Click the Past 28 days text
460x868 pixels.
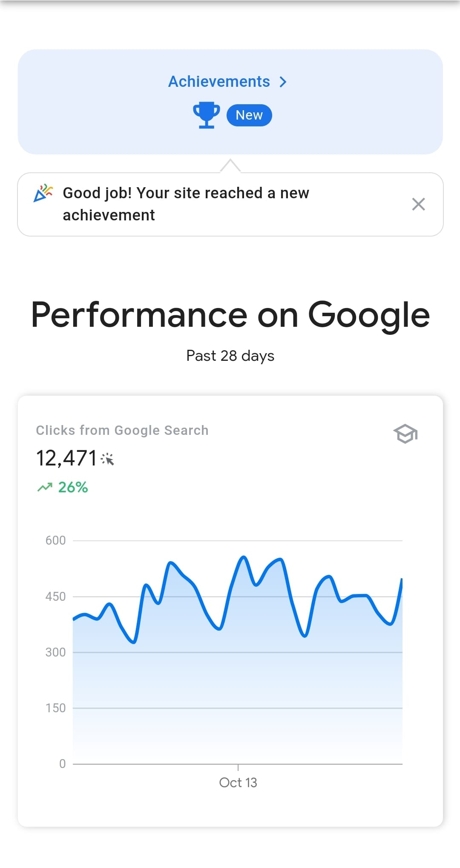pos(230,356)
